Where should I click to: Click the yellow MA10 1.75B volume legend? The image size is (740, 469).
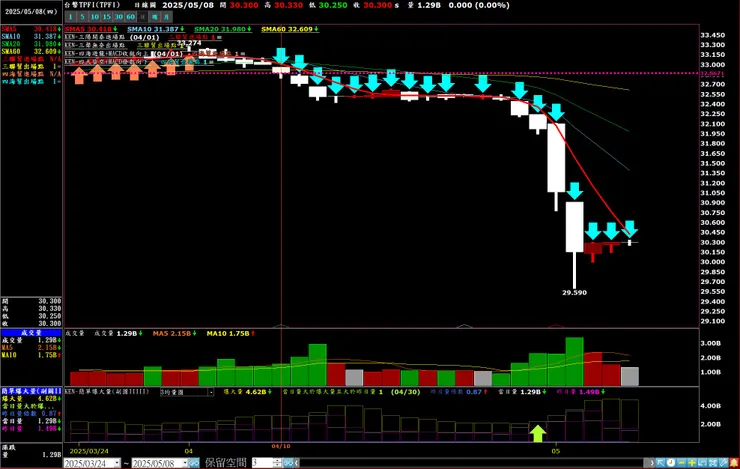(231, 334)
